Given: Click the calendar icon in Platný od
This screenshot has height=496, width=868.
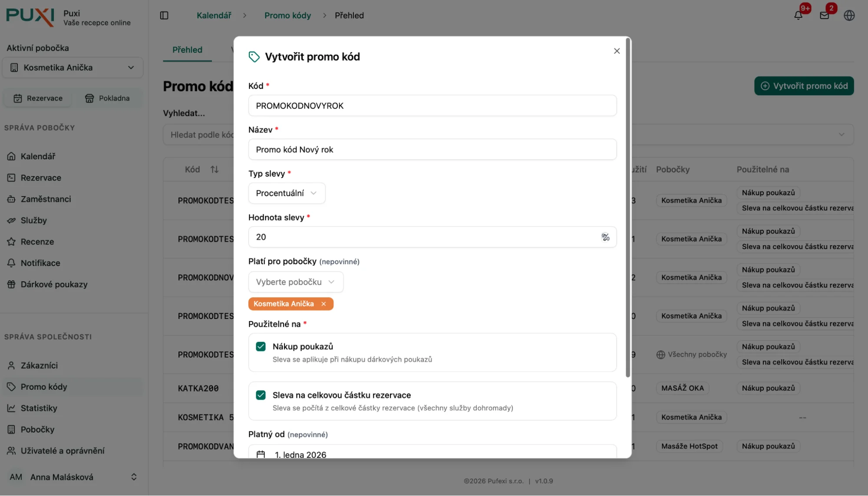Looking at the screenshot, I should [x=261, y=454].
